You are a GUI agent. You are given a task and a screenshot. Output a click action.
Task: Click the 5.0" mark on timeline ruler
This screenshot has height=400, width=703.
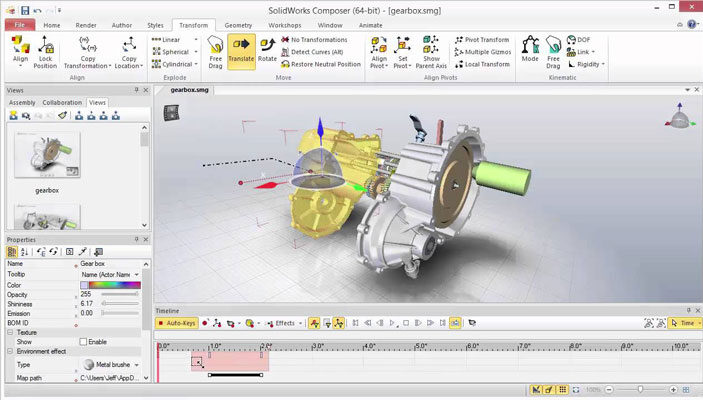point(421,346)
